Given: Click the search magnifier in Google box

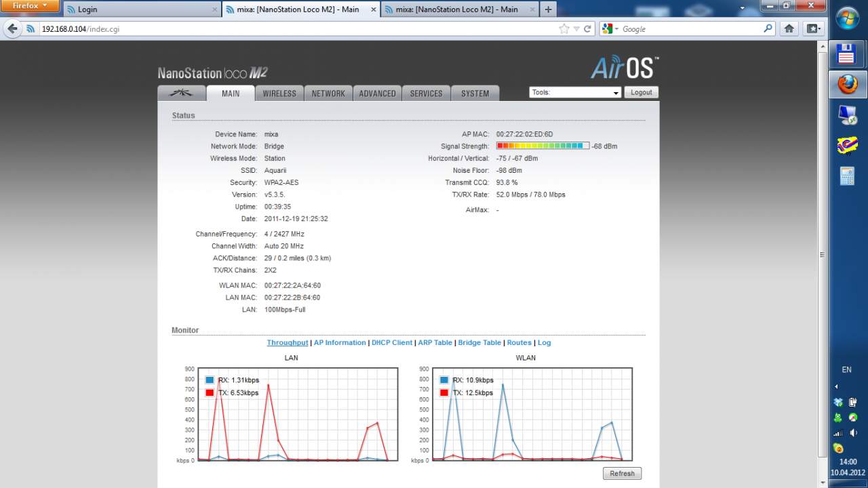Looking at the screenshot, I should point(768,29).
